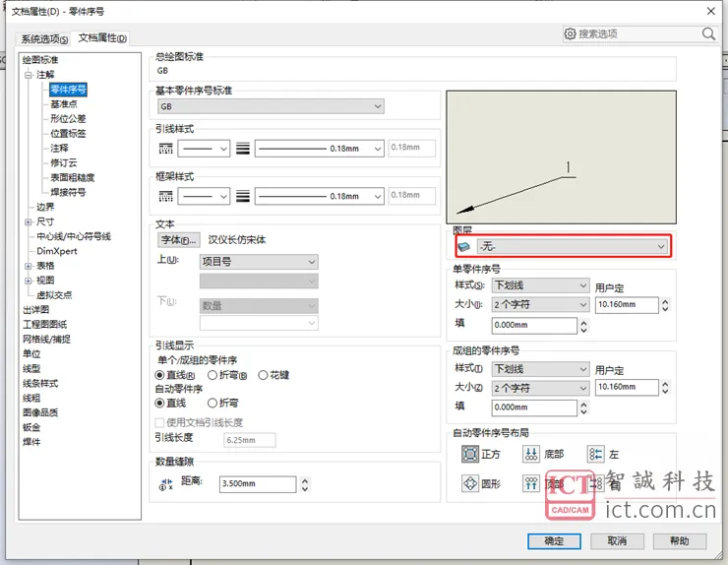
Task: Select 表面粗糙度 in the tree
Action: point(72,177)
